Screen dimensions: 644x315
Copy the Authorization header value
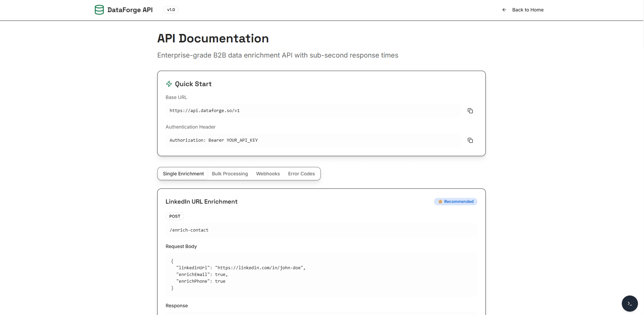(470, 140)
